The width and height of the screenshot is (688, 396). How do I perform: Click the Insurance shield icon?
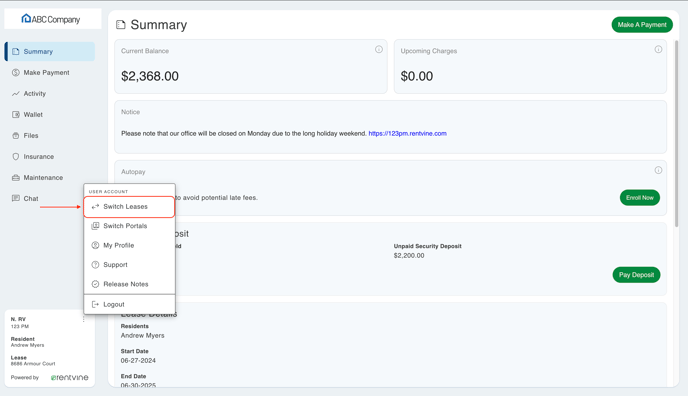[x=16, y=157]
